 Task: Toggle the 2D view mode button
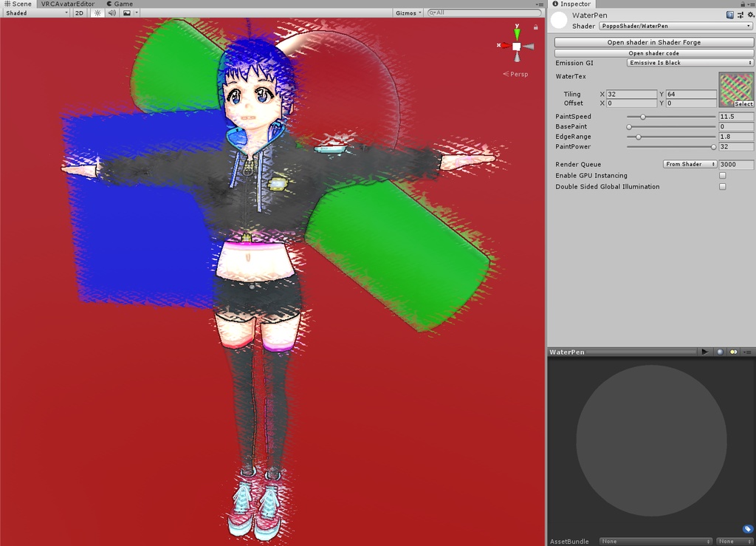[x=80, y=13]
